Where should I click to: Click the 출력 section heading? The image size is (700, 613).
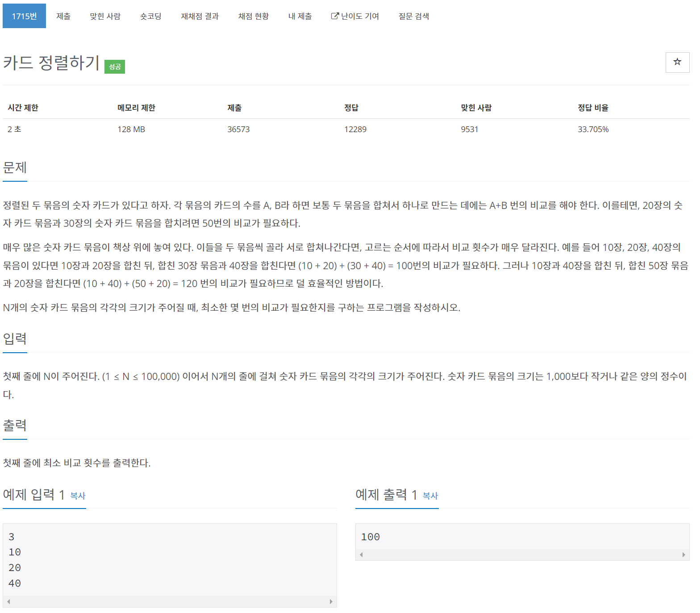15,425
